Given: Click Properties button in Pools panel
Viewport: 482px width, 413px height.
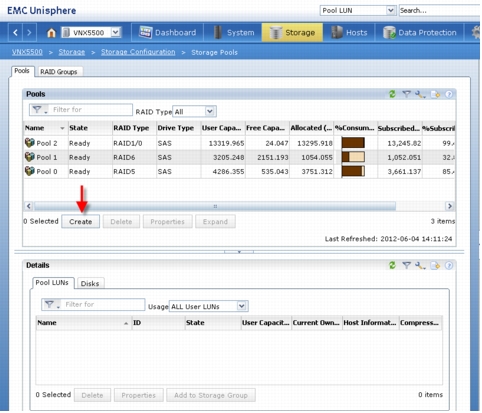Looking at the screenshot, I should tap(167, 222).
